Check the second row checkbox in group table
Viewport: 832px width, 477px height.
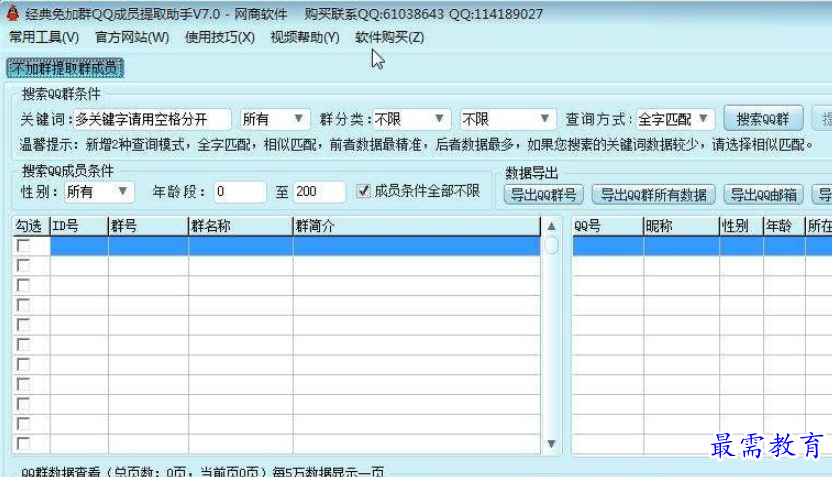[x=23, y=265]
